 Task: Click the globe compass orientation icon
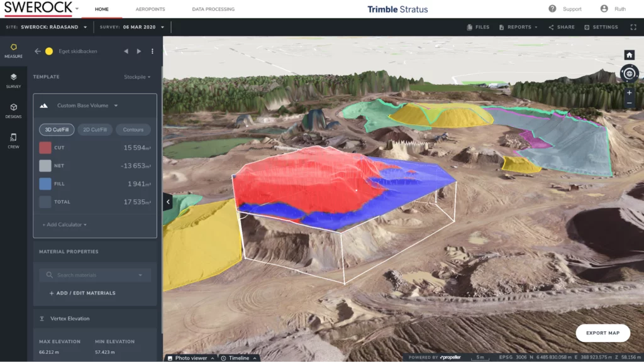tap(629, 74)
